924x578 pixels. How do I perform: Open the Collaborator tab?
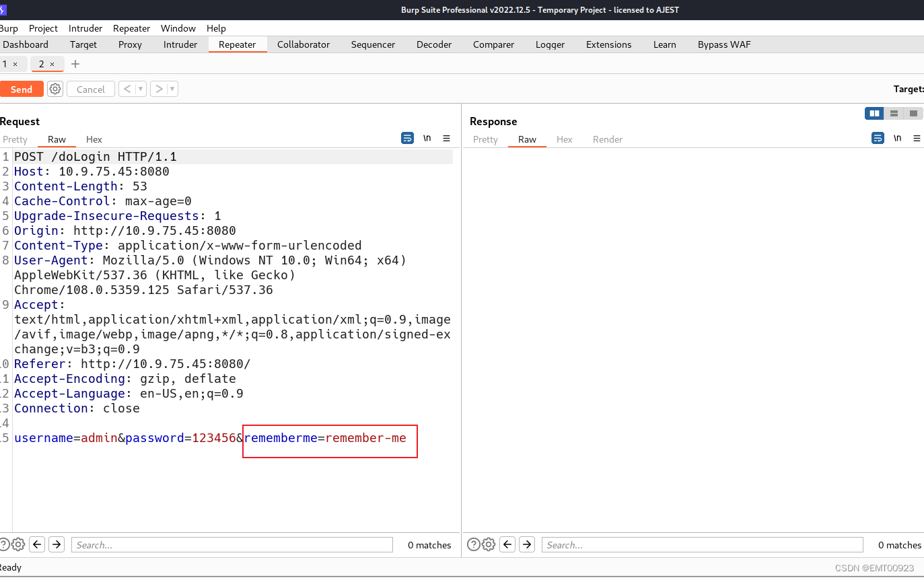point(304,44)
